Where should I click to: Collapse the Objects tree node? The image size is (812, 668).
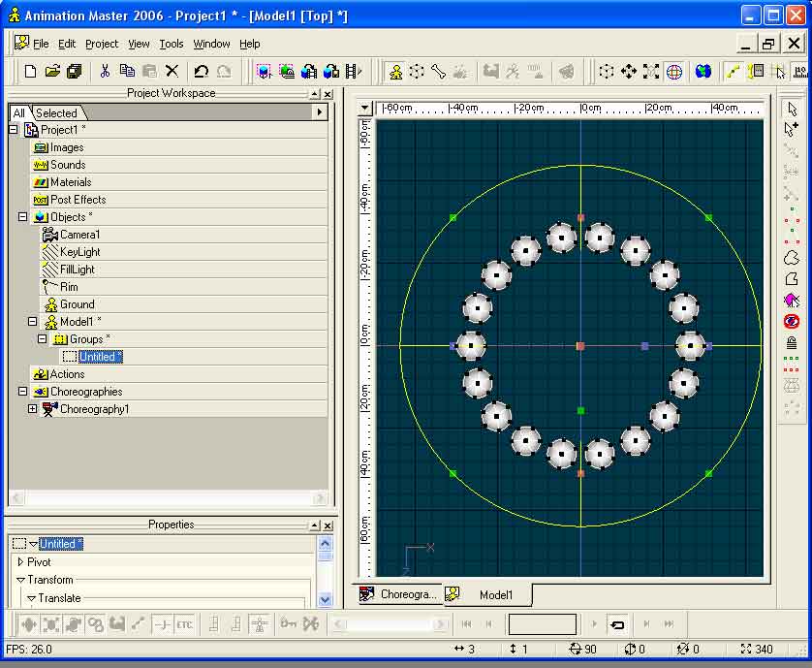(x=22, y=217)
